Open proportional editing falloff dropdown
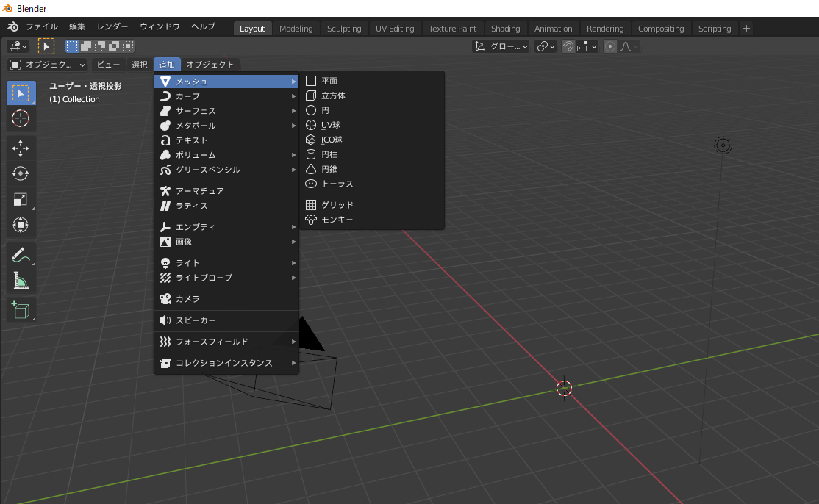The width and height of the screenshot is (819, 504). point(629,46)
